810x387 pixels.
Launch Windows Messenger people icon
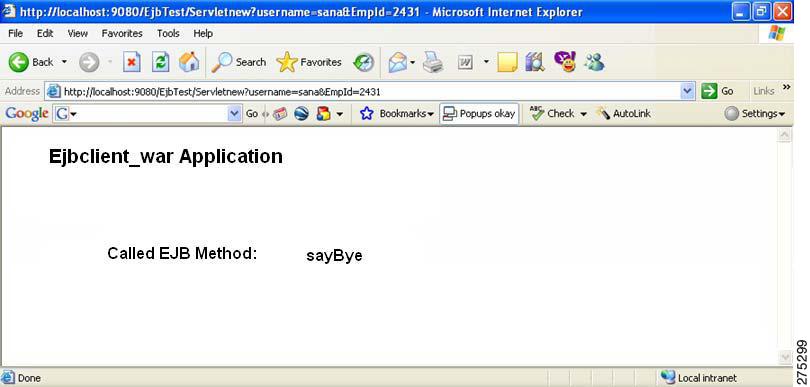coord(594,63)
